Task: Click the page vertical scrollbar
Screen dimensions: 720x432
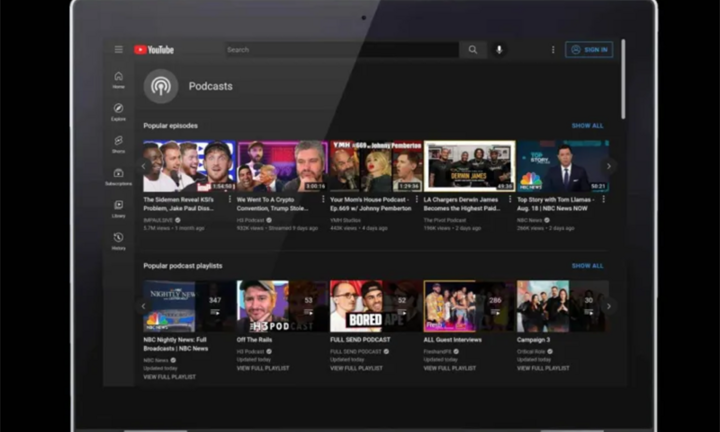Action: pos(623,79)
